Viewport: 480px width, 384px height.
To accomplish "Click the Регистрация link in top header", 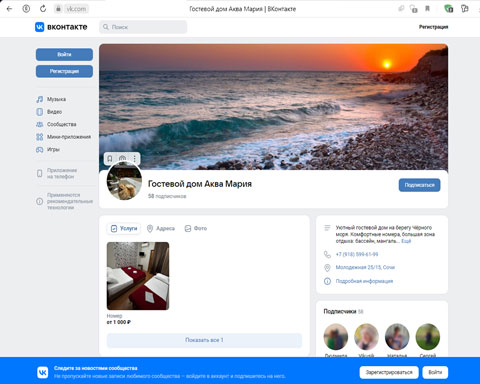I will (x=433, y=27).
